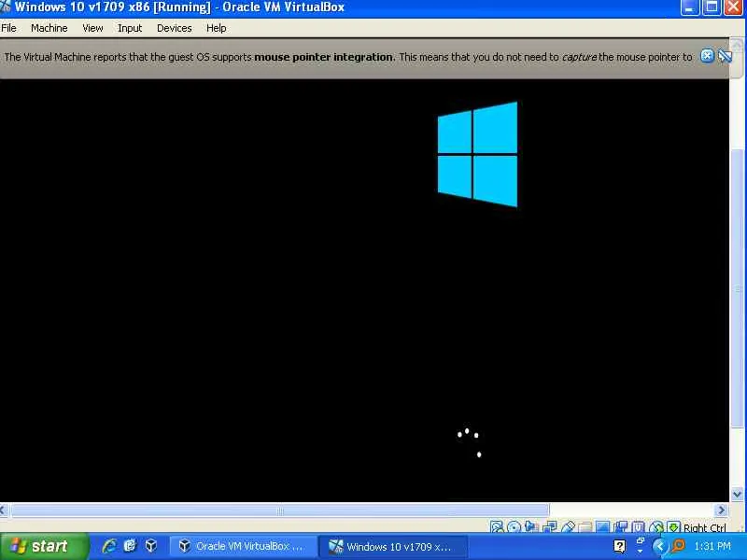This screenshot has width=747, height=560.
Task: Click the audio status icon
Action: (x=531, y=527)
